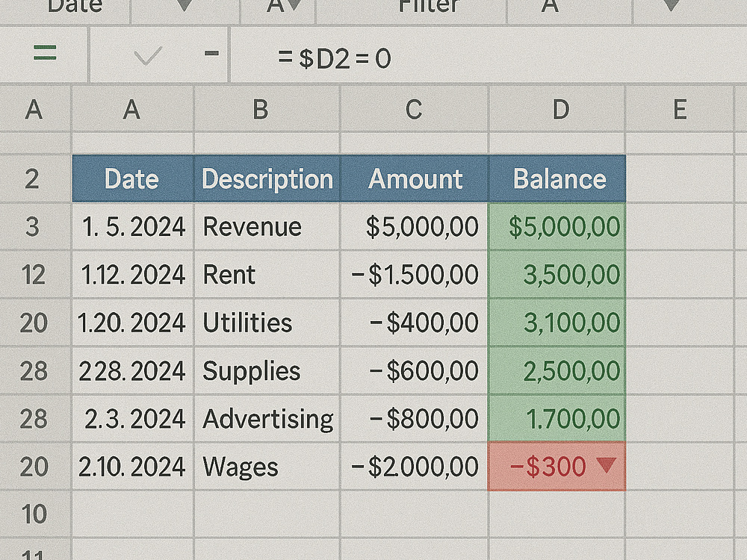Select the Revenue amount cell in column C
The image size is (747, 560).
pyautogui.click(x=415, y=227)
